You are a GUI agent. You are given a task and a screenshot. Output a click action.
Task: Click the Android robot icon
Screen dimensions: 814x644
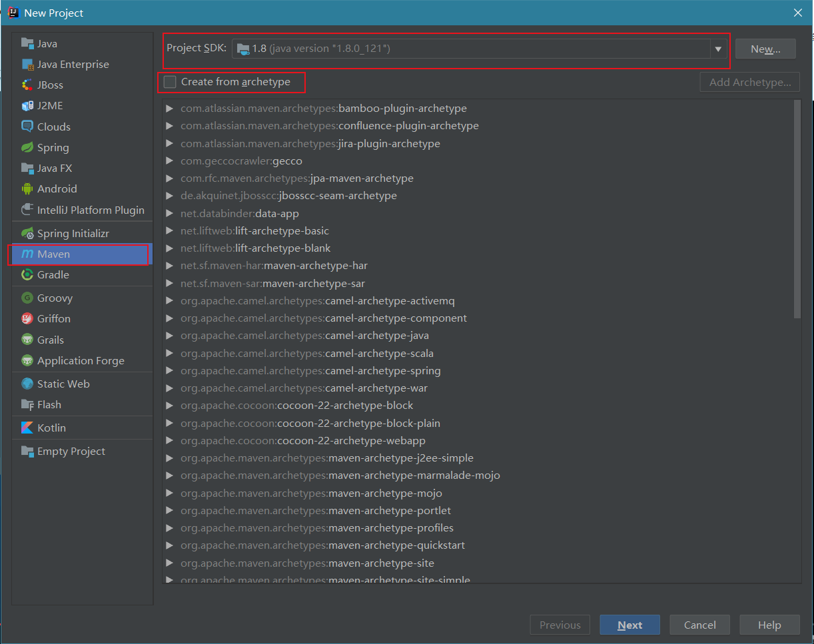point(27,188)
